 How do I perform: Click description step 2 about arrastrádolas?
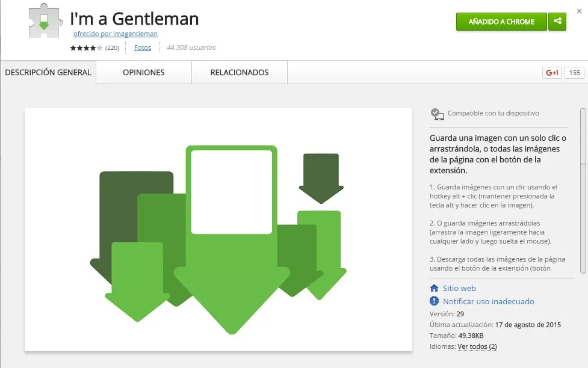click(491, 232)
